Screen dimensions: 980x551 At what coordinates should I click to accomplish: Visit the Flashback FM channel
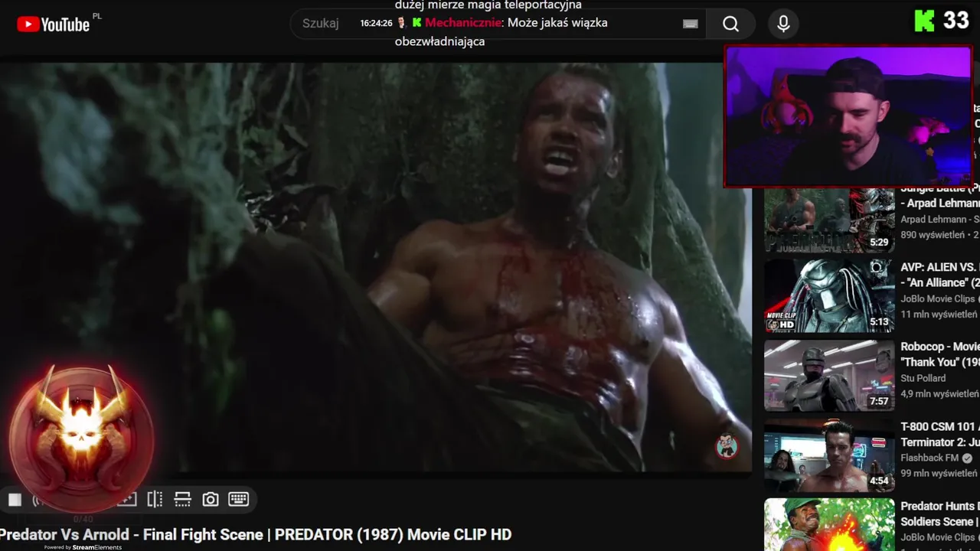coord(930,458)
